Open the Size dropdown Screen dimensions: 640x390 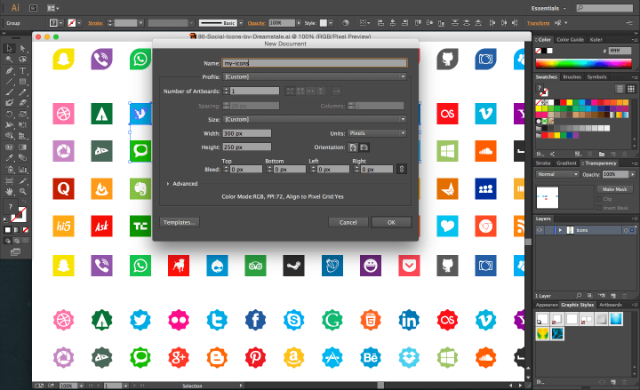tap(314, 119)
